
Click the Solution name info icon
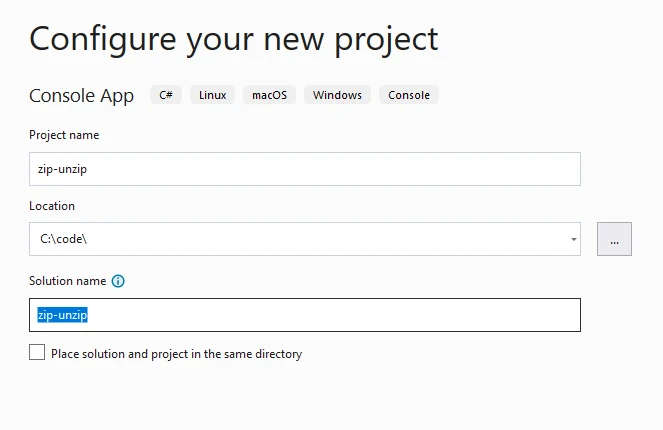pyautogui.click(x=118, y=282)
